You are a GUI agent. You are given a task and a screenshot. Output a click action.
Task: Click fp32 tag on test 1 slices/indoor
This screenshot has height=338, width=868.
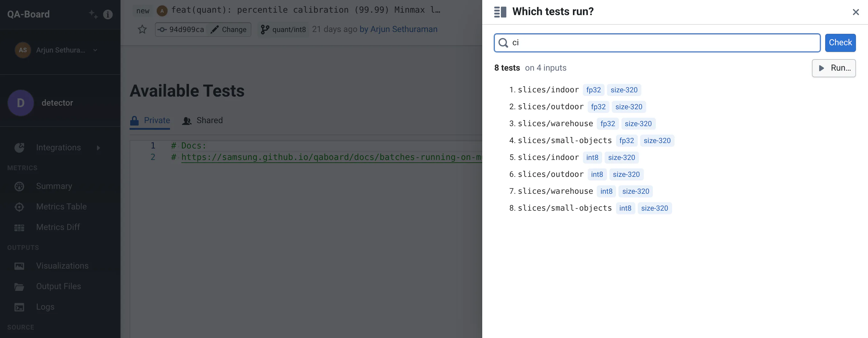coord(593,90)
